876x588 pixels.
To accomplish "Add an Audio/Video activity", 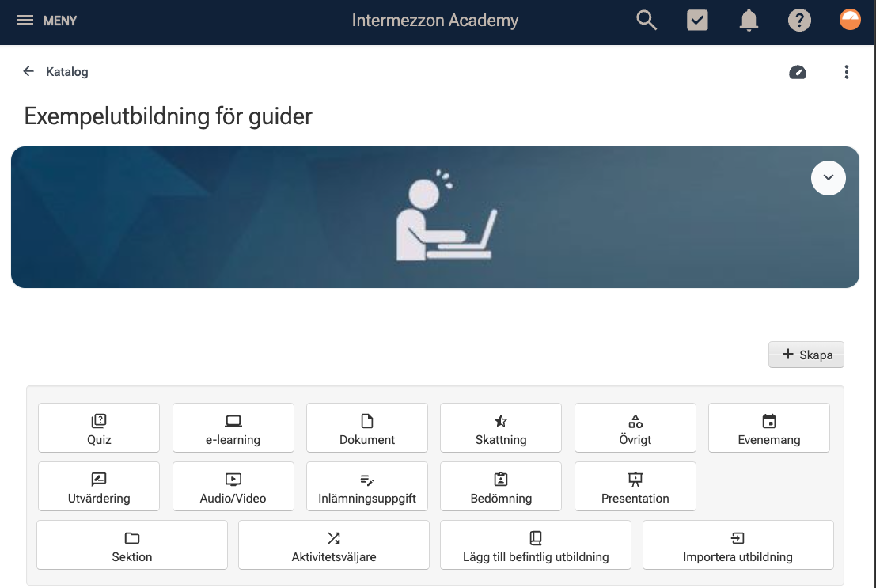I will pyautogui.click(x=233, y=486).
